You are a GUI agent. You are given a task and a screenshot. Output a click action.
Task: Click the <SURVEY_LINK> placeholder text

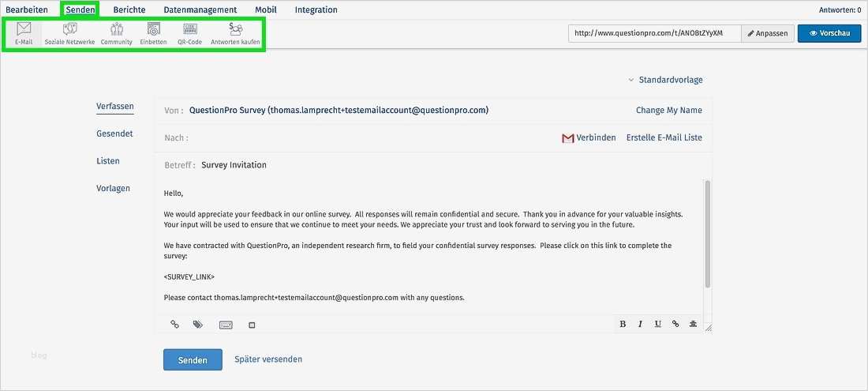tap(189, 277)
